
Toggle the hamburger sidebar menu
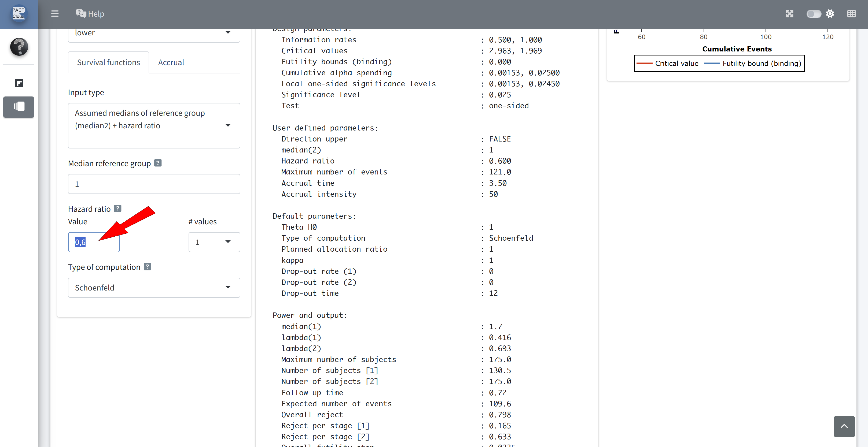[55, 14]
